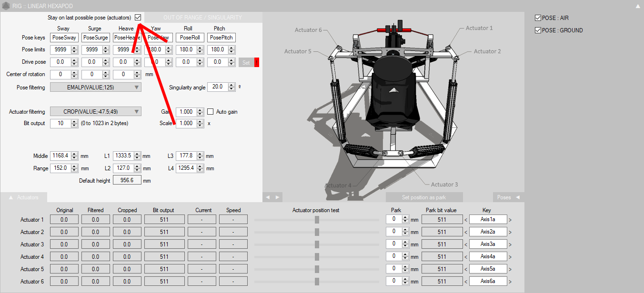Expand the Poses side panel
This screenshot has width=644, height=293.
[x=507, y=197]
